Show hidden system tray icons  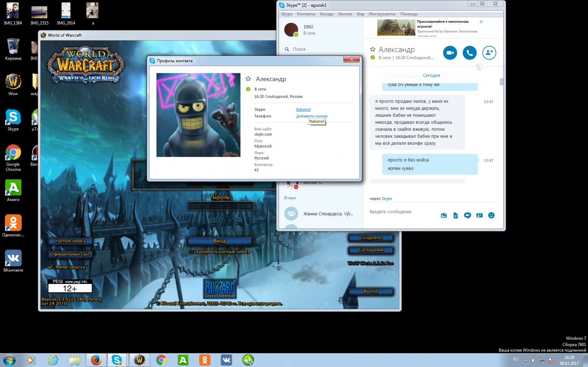point(525,360)
